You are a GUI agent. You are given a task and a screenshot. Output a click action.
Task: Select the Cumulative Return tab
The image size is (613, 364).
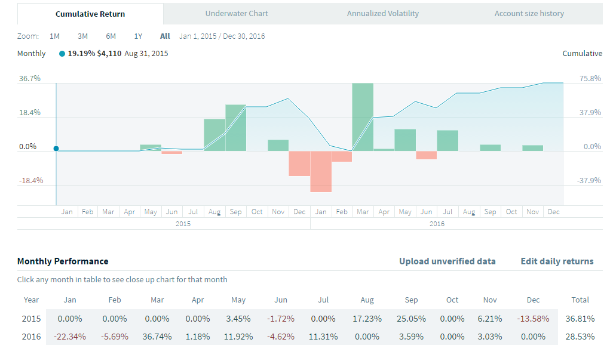[x=90, y=14]
